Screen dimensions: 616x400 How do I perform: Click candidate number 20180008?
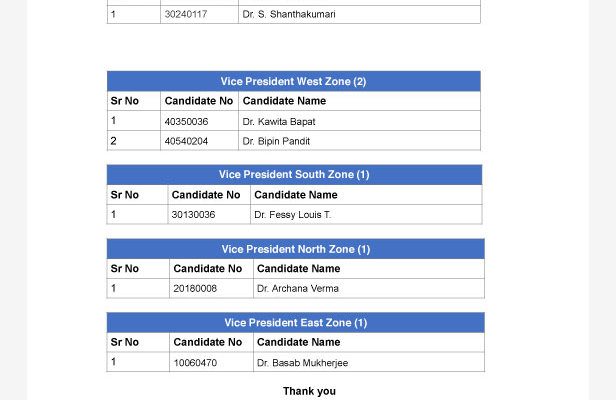pos(195,288)
